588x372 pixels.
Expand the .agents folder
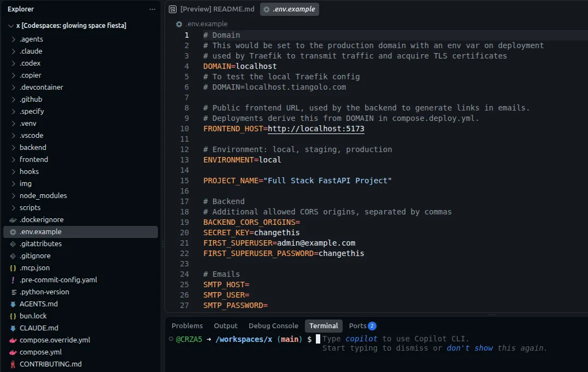14,39
